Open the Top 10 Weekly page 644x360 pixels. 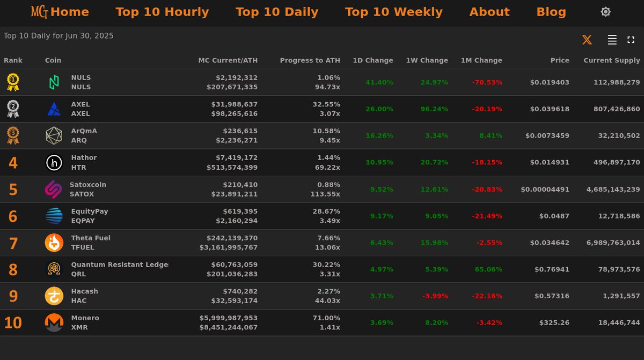[x=394, y=12]
